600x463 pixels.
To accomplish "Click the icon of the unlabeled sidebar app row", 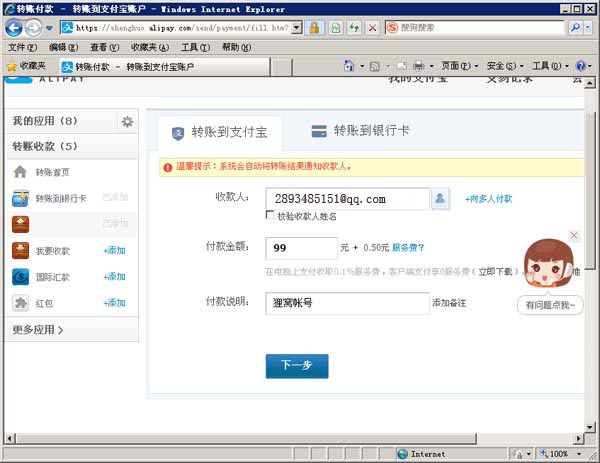I will pos(20,224).
